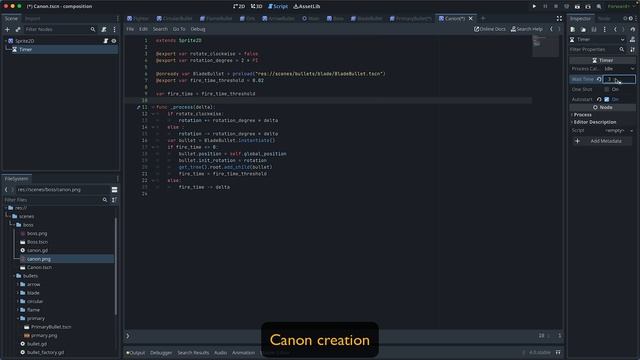This screenshot has width=640, height=360.
Task: Fold the _process function at line 11
Action: tap(153, 107)
